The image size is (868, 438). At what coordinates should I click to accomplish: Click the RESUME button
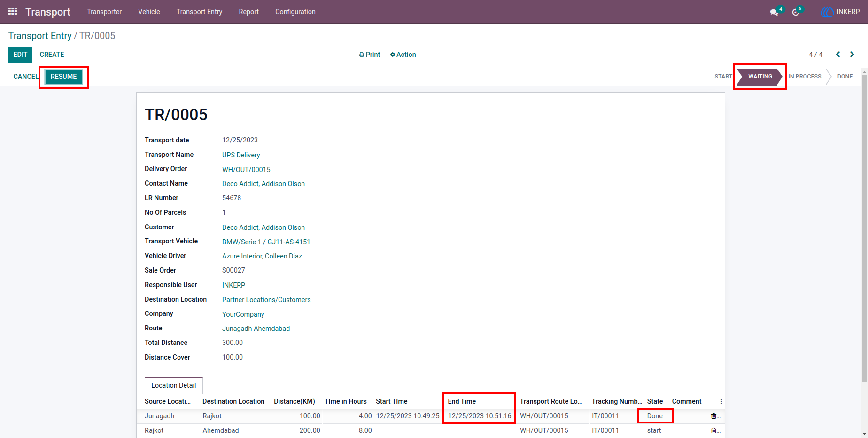click(x=64, y=77)
